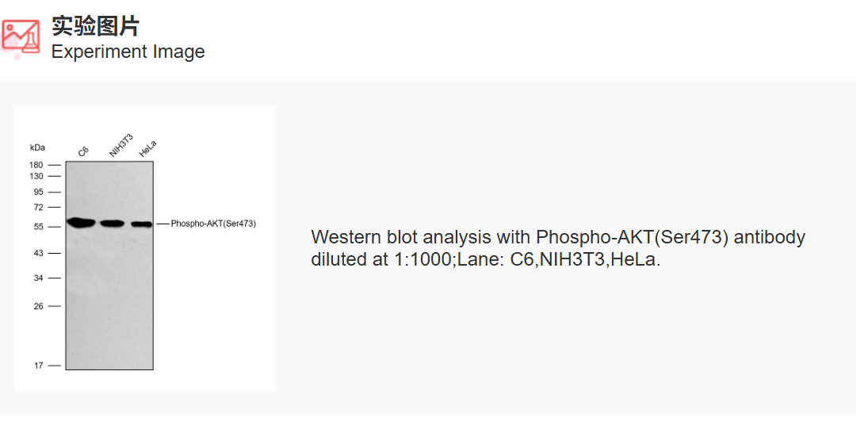Click the kDa axis label

click(x=37, y=147)
